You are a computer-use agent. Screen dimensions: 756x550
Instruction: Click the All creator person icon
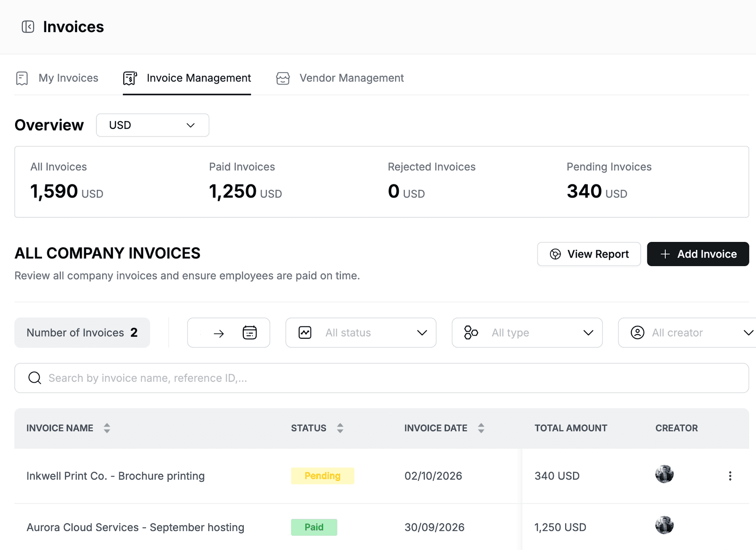pos(637,333)
